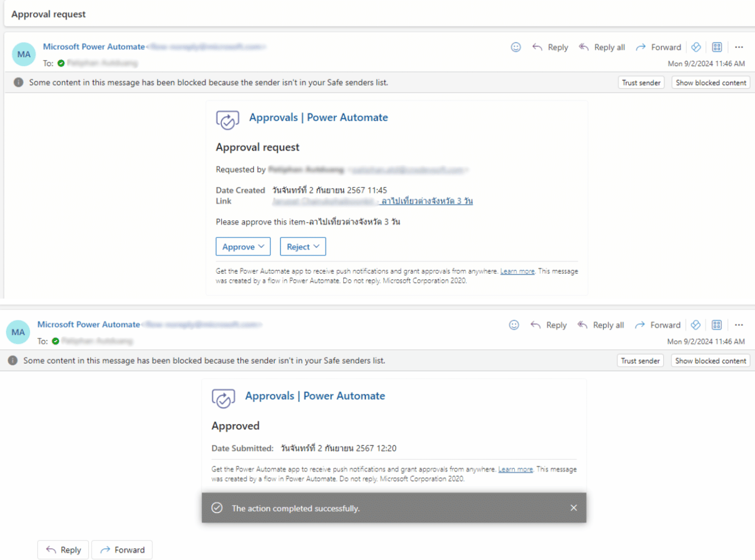Click the bottom Forward button below the thread

122,550
